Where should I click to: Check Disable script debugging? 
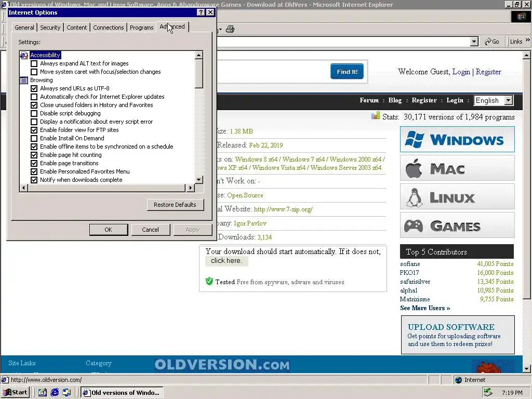click(34, 113)
